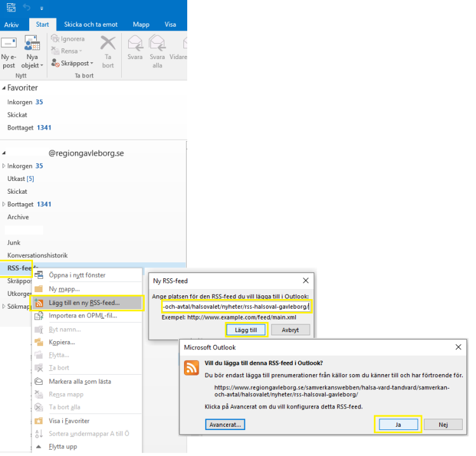Click the Visa i Favoriter star icon
The height and width of the screenshot is (456, 476).
click(x=39, y=421)
